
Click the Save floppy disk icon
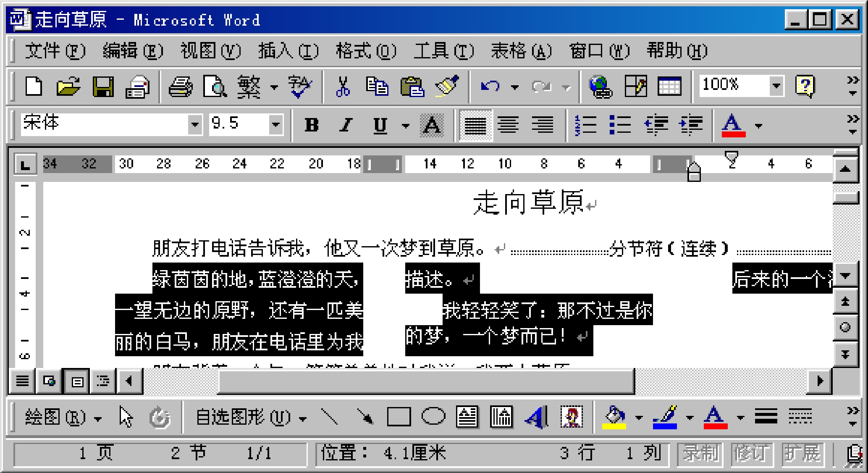click(103, 87)
